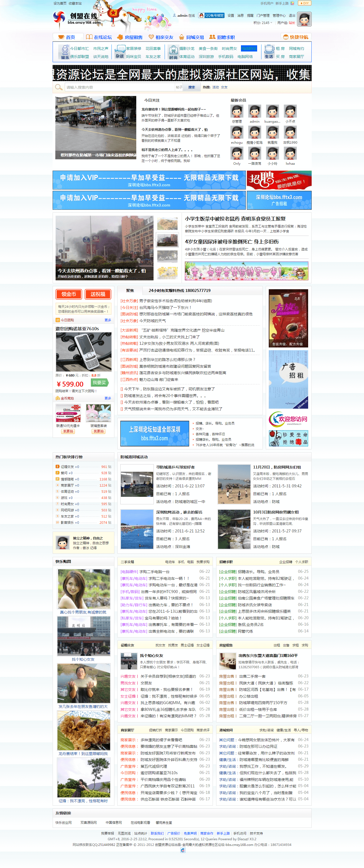364x868 pixels.
Task: Open 快乐创业网 friendly link
Action: (x=63, y=822)
